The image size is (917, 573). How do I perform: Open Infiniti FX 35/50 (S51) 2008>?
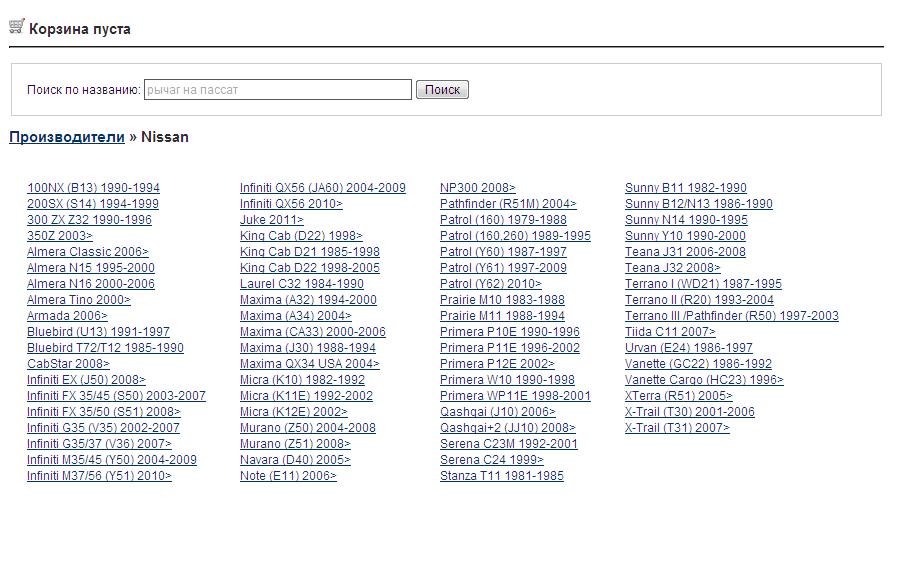(x=104, y=412)
